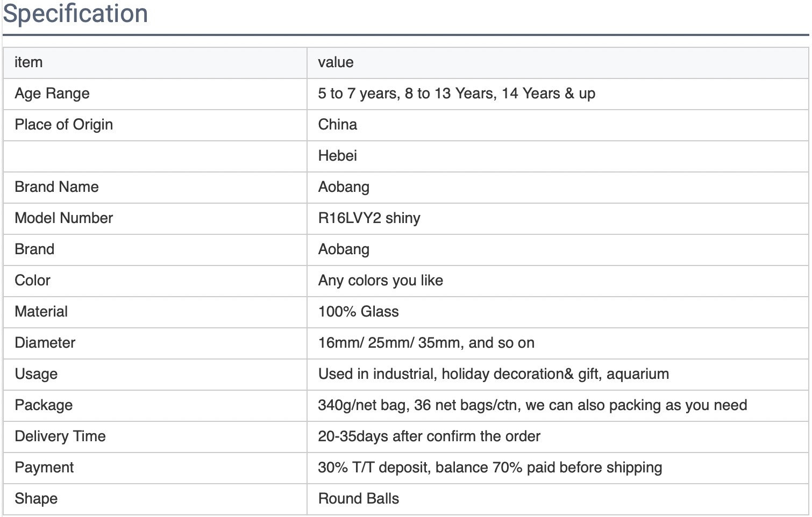This screenshot has width=812, height=517.
Task: Select the 'Hebei' value cell
Action: 558,156
